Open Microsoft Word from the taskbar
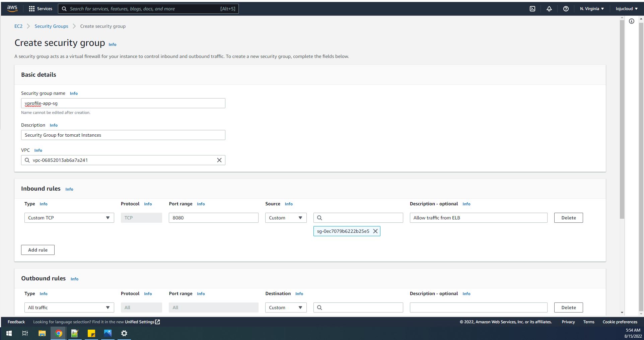This screenshot has height=340, width=644. [x=75, y=333]
